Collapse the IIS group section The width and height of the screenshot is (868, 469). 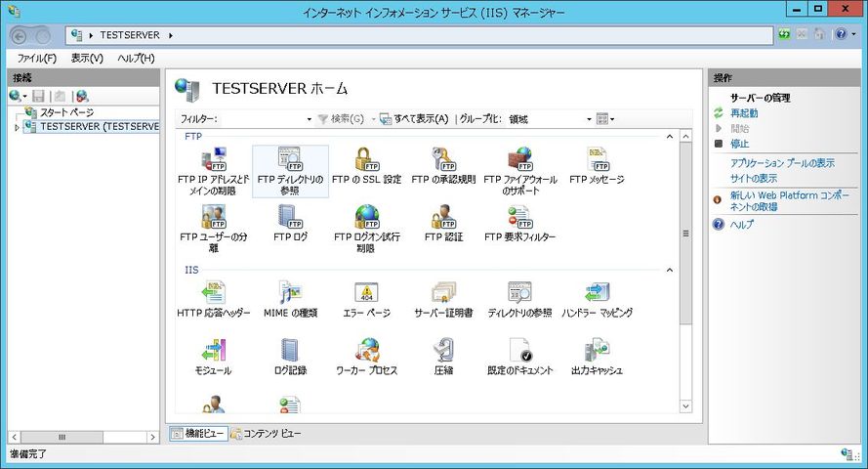669,270
